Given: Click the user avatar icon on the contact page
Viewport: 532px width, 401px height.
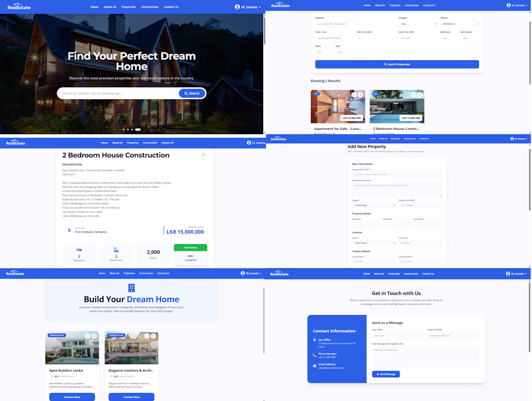Looking at the screenshot, I should [x=508, y=273].
